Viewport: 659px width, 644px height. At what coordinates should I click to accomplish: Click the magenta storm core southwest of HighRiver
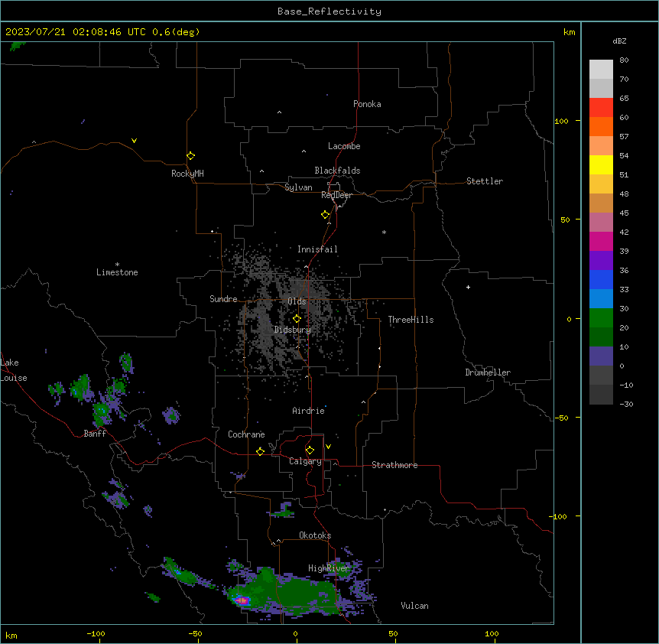tap(242, 600)
